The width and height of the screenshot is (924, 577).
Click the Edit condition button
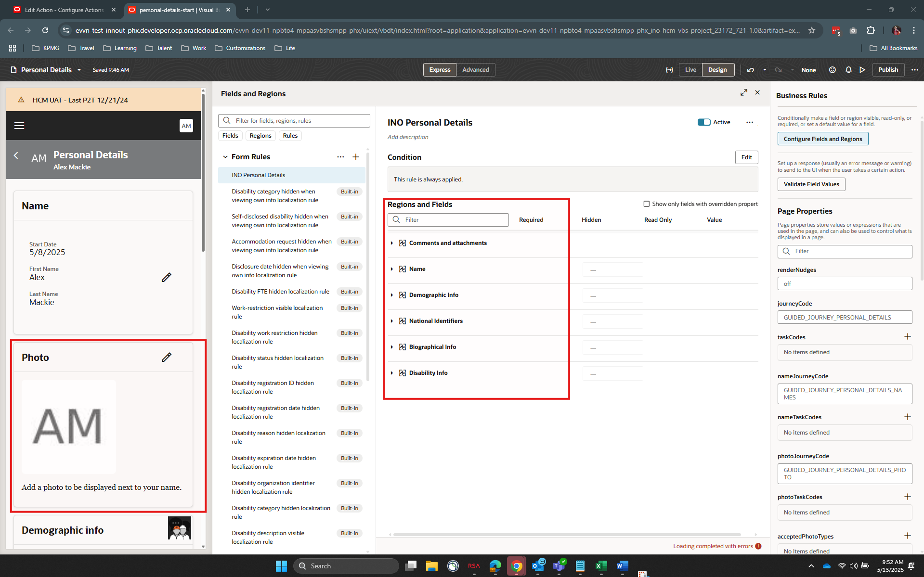coord(746,157)
